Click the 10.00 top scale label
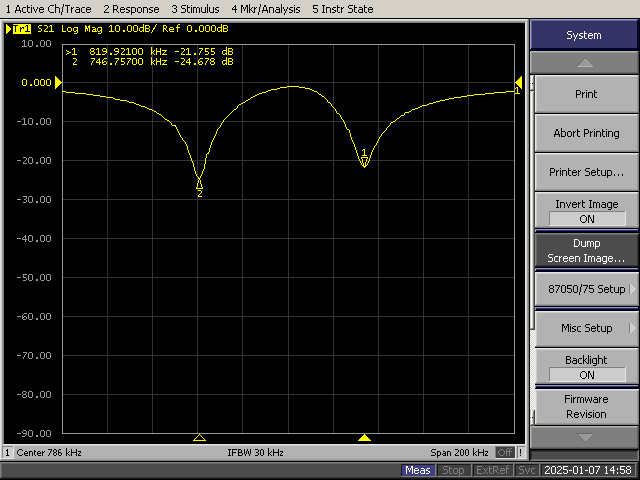This screenshot has width=640, height=480. (x=36, y=44)
